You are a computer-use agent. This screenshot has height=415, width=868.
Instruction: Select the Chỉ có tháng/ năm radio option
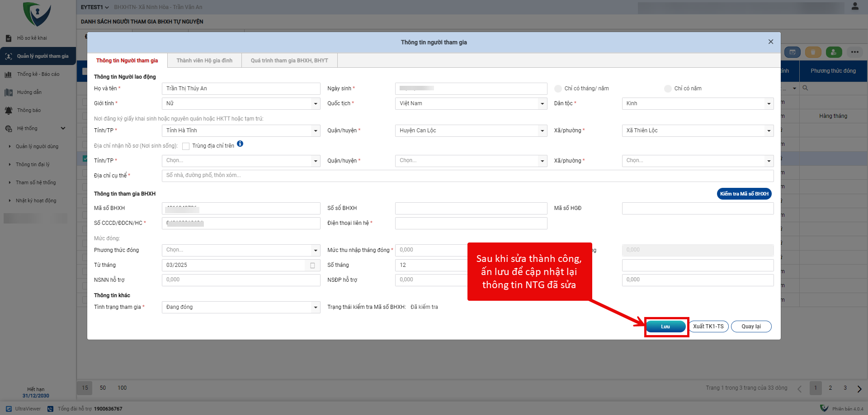[x=558, y=89]
